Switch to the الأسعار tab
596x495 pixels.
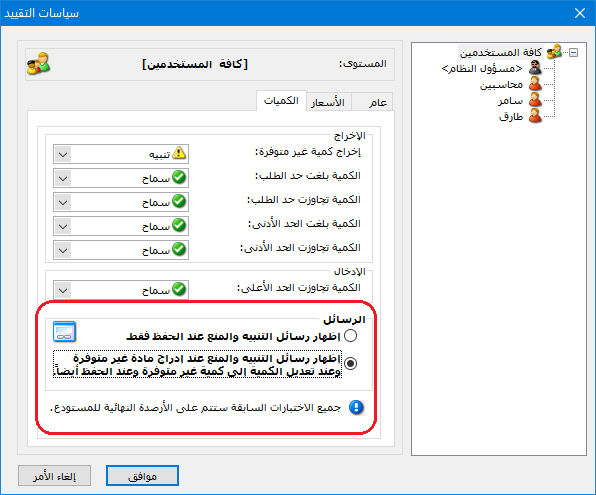pos(328,102)
